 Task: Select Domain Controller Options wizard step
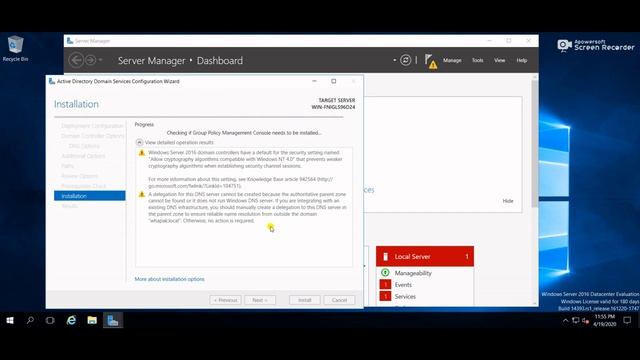click(93, 136)
